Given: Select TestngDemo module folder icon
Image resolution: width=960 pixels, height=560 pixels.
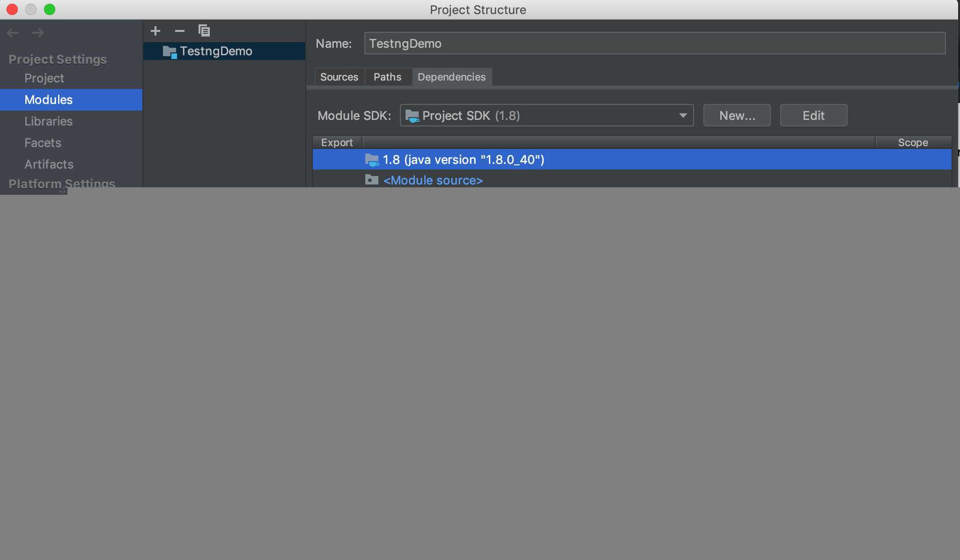Looking at the screenshot, I should click(x=170, y=52).
